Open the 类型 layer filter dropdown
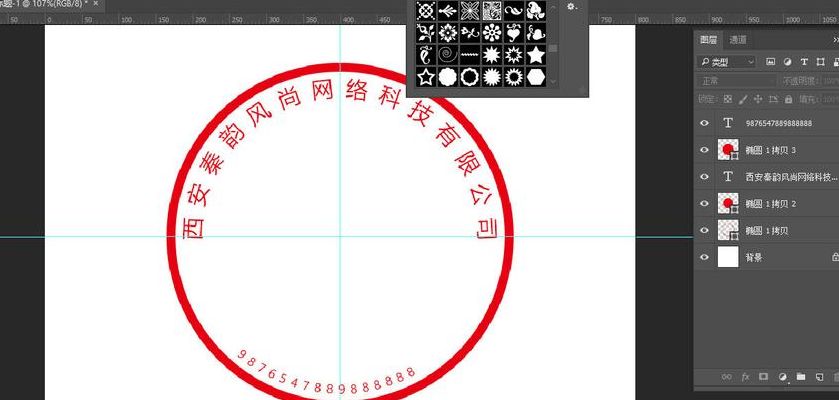The height and width of the screenshot is (400, 839). click(x=727, y=62)
